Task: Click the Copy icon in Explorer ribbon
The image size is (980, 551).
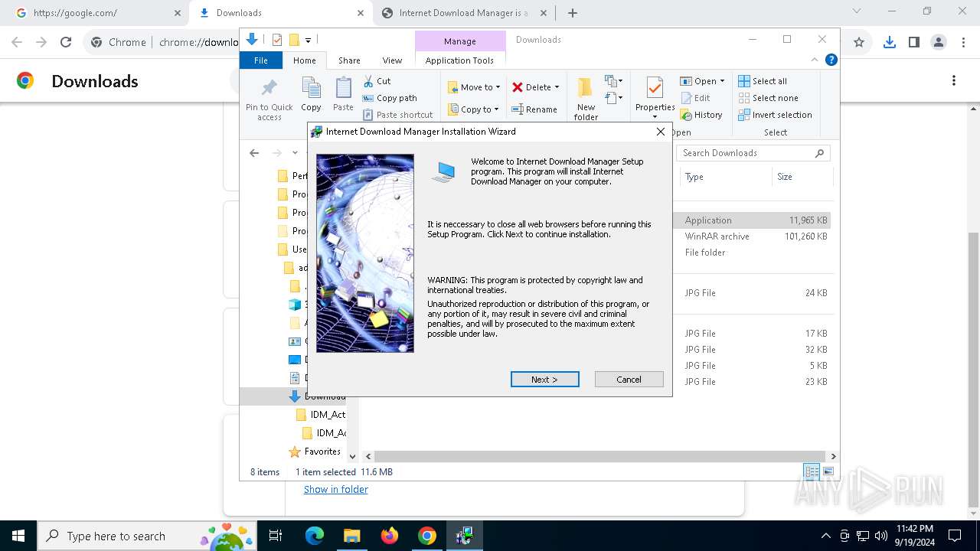Action: point(311,89)
